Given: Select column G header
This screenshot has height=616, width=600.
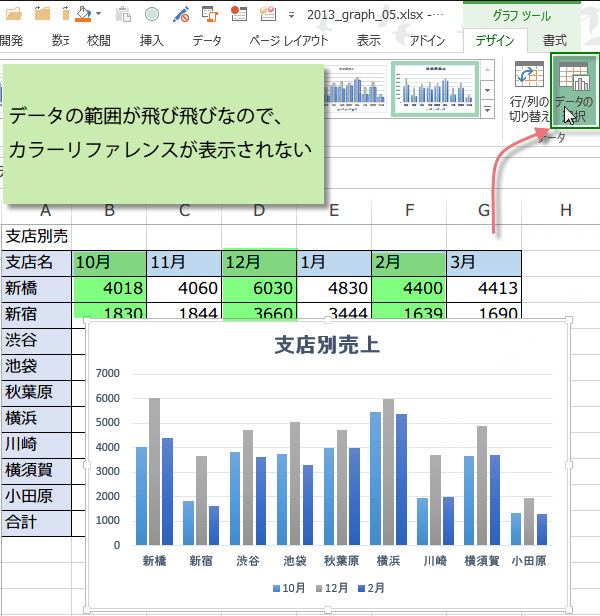Looking at the screenshot, I should [484, 211].
